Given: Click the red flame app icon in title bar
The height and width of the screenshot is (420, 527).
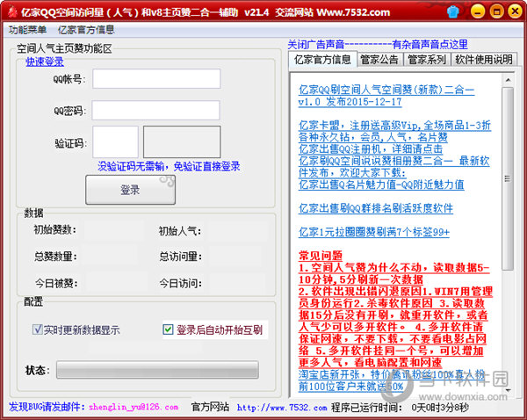Looking at the screenshot, I should [x=14, y=10].
